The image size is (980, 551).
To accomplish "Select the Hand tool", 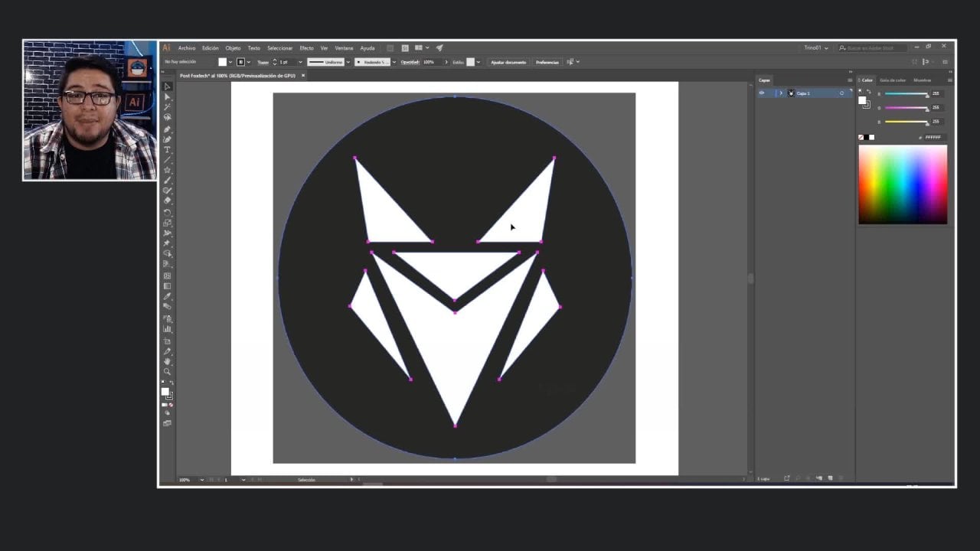I will click(x=167, y=361).
